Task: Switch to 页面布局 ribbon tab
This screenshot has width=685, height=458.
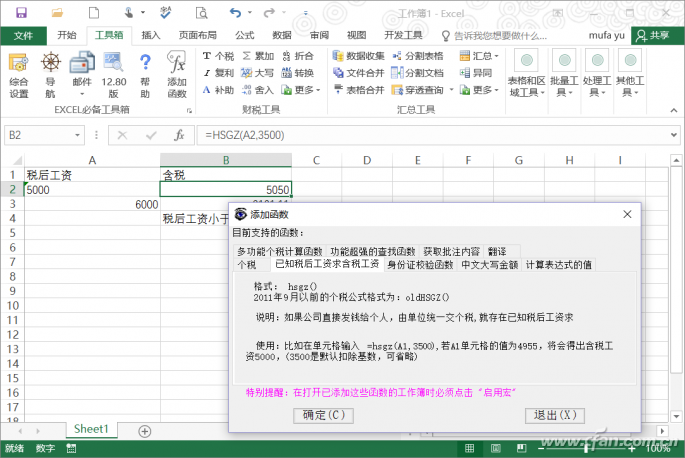Action: coord(197,35)
